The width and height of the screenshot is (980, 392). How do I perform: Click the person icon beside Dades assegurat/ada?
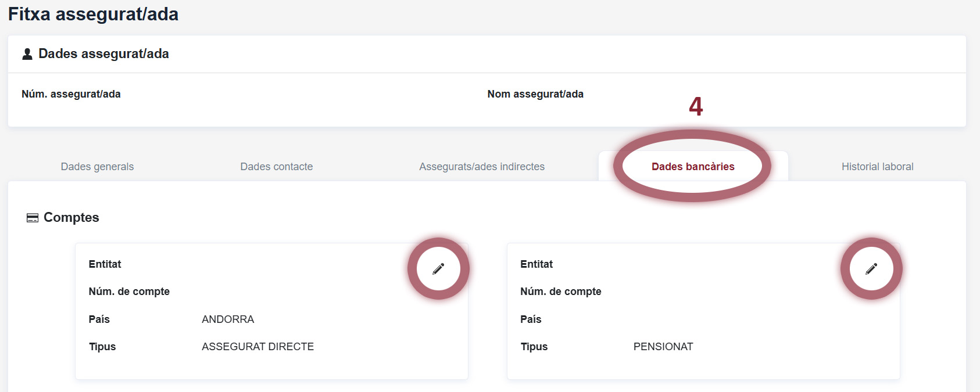point(27,54)
